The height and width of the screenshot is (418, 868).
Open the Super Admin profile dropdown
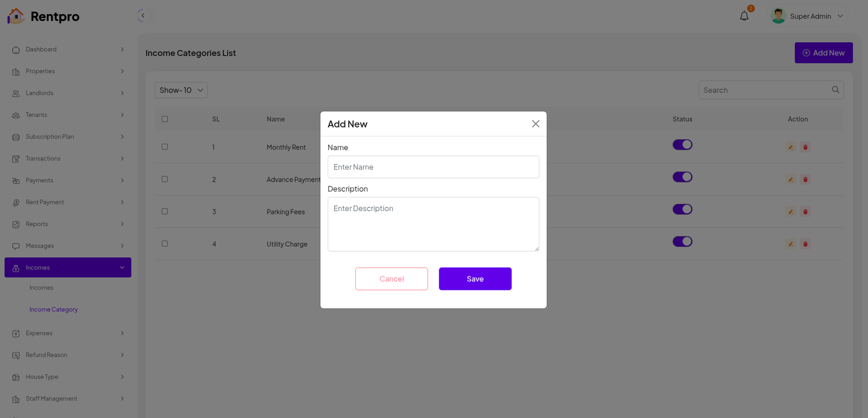[810, 16]
